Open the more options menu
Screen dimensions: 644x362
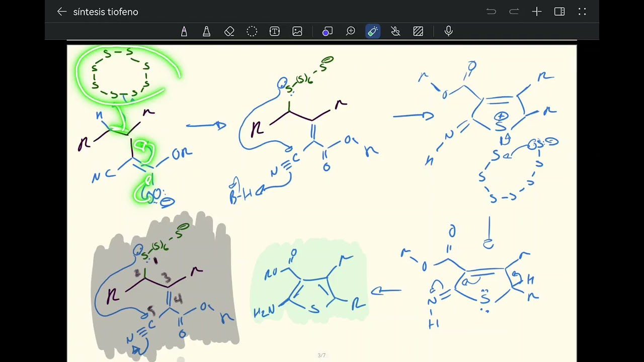(x=582, y=12)
